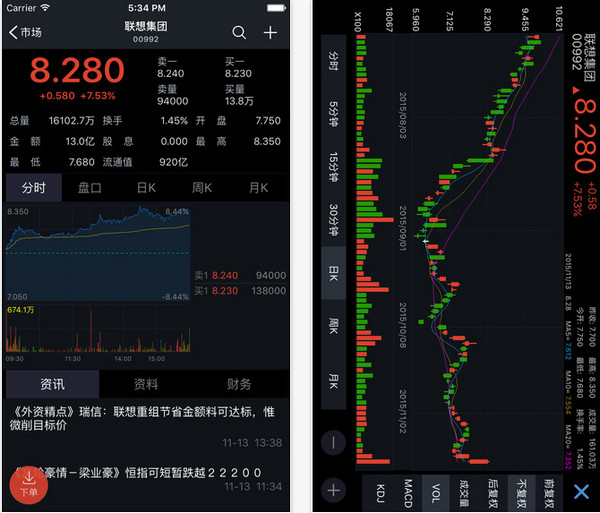Screen dimensions: 600x513
Task: Open the 资料 tab
Action: pyautogui.click(x=146, y=384)
